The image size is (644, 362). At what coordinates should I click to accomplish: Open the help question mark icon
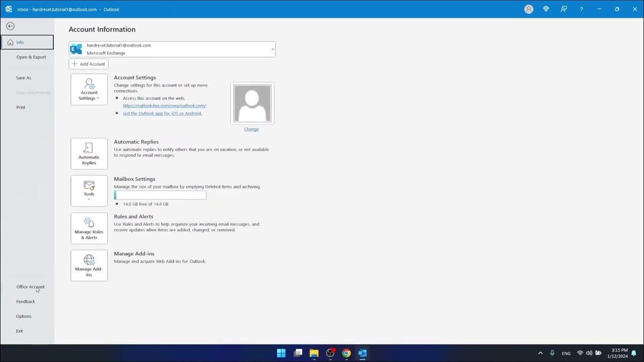[x=581, y=9]
